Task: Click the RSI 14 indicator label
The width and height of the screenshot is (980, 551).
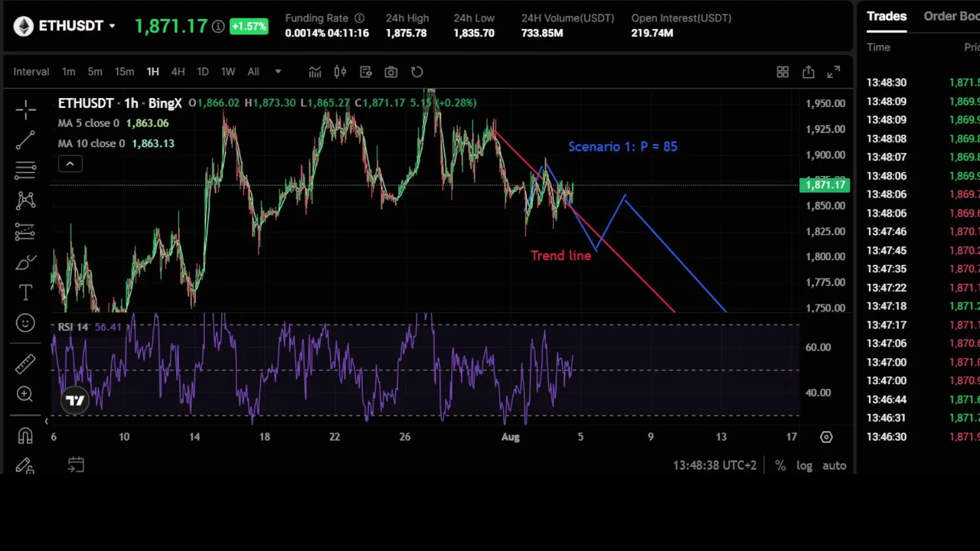Action: pos(73,327)
